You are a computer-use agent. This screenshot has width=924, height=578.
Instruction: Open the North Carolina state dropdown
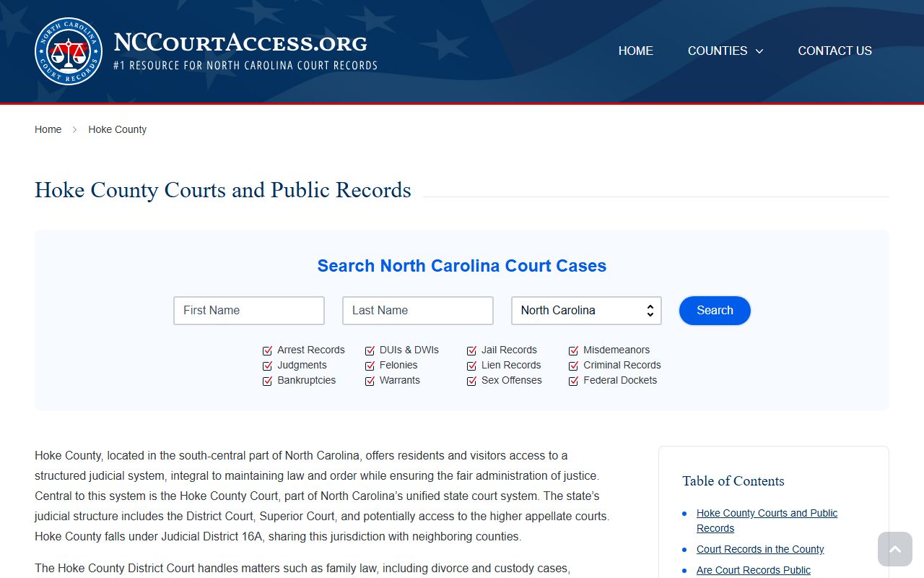[x=586, y=311]
